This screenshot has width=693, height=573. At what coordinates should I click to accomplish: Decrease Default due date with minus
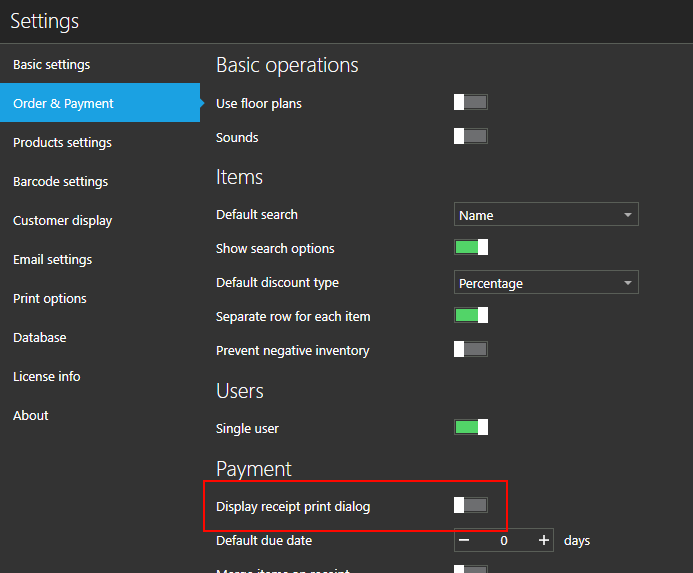pyautogui.click(x=465, y=540)
